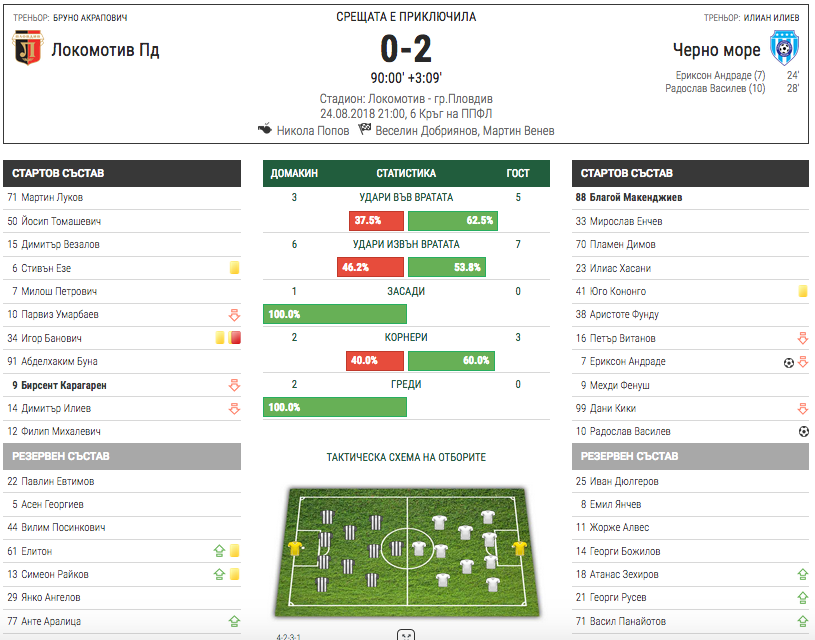Click the 100.0% offsides green bar

(335, 314)
